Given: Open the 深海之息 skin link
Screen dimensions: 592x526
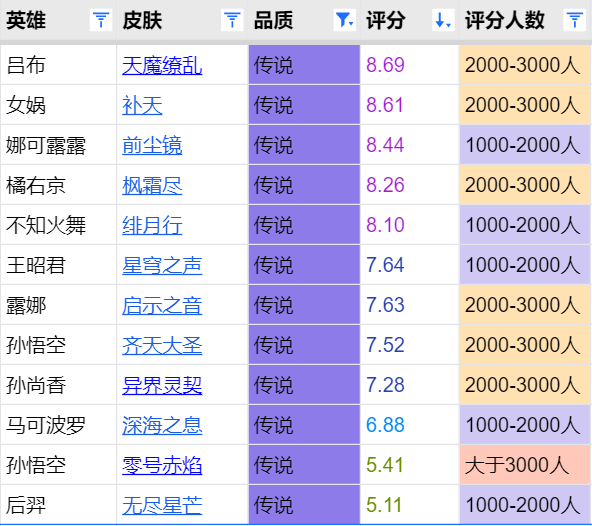Looking at the screenshot, I should pyautogui.click(x=162, y=426).
